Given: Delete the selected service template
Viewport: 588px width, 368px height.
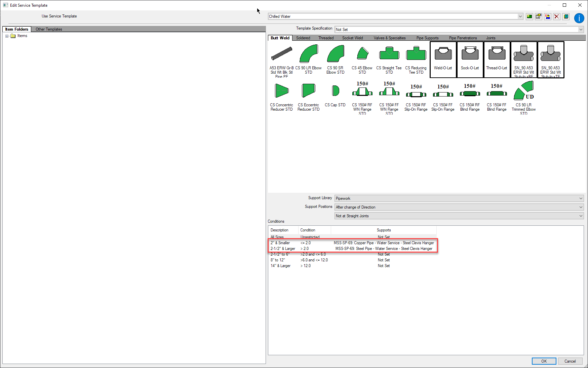Looking at the screenshot, I should 557,16.
